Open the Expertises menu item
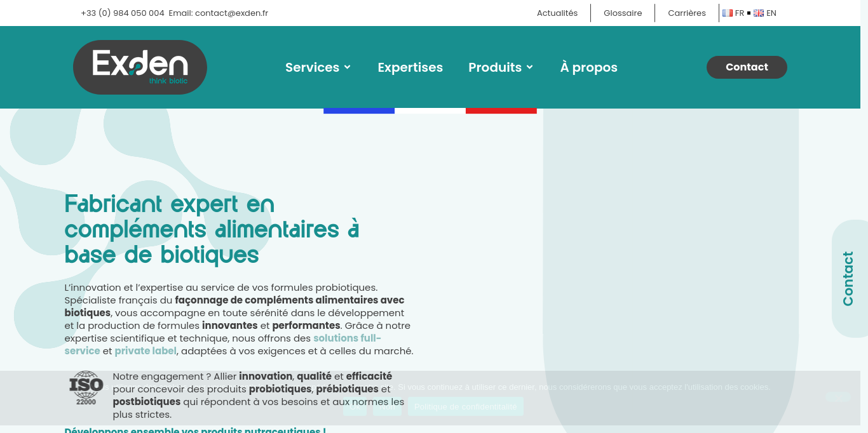Image resolution: width=868 pixels, height=433 pixels. 410,67
